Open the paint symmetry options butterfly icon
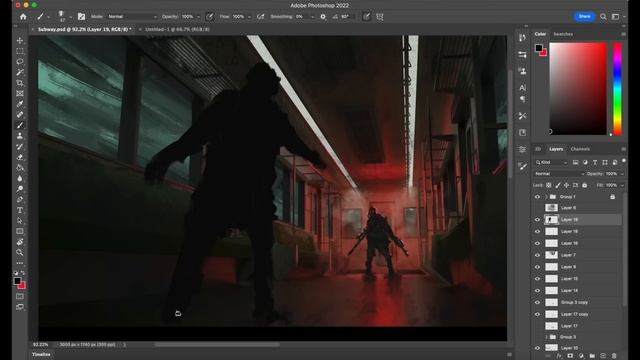The height and width of the screenshot is (360, 640). (x=380, y=17)
